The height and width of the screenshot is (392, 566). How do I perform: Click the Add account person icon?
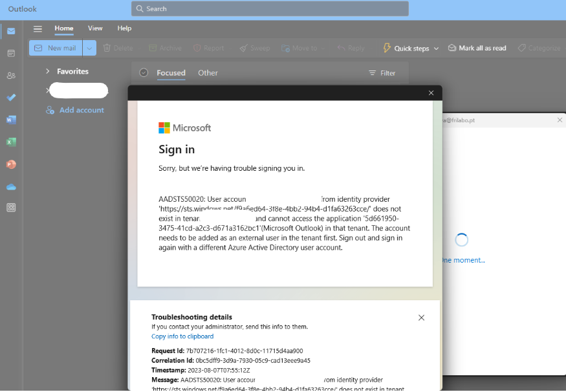pos(50,110)
